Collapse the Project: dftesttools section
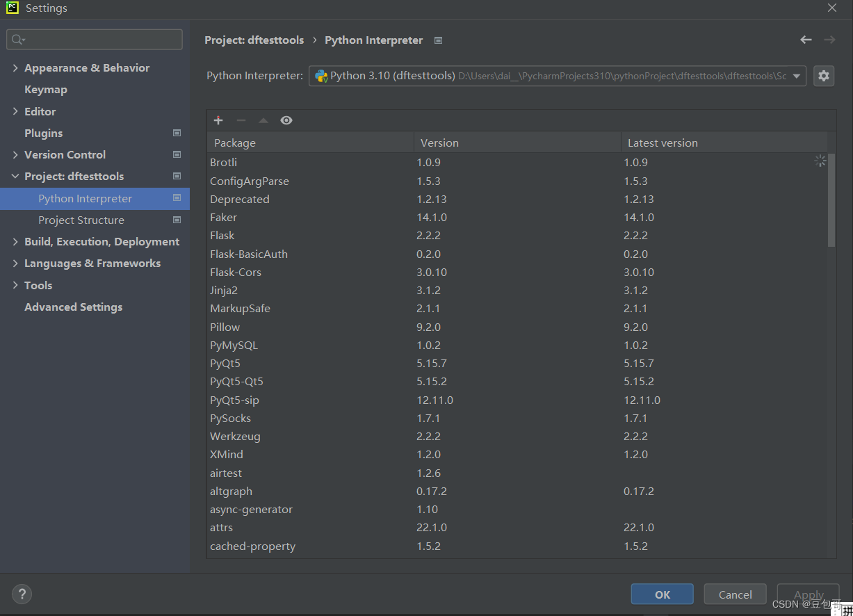 [x=15, y=176]
